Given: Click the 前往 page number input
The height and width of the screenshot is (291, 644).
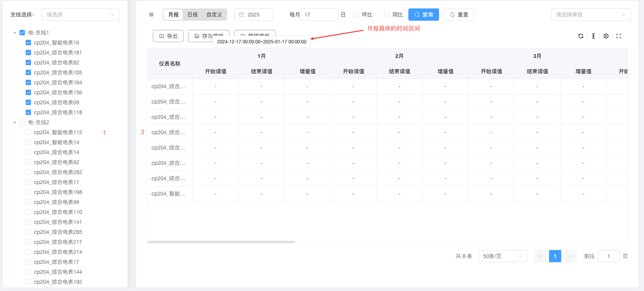Looking at the screenshot, I should pyautogui.click(x=609, y=256).
